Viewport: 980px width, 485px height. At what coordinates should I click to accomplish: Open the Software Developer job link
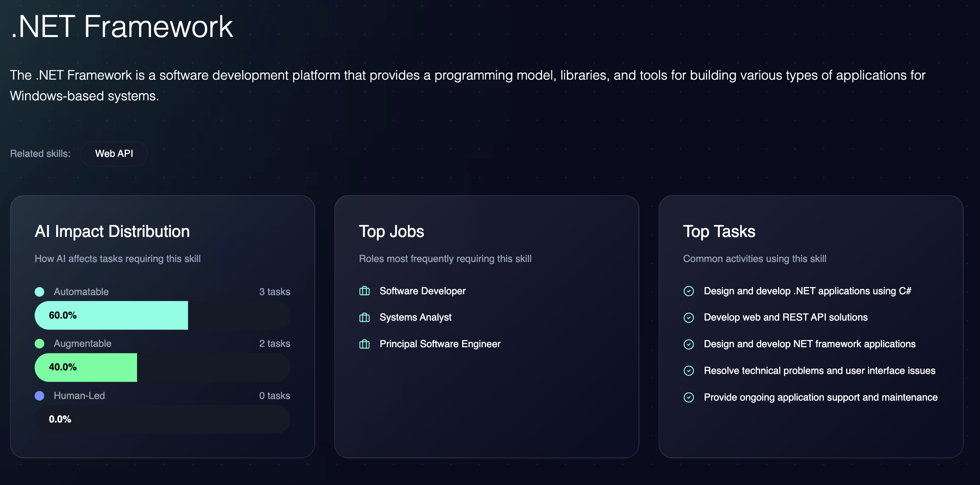click(x=422, y=291)
